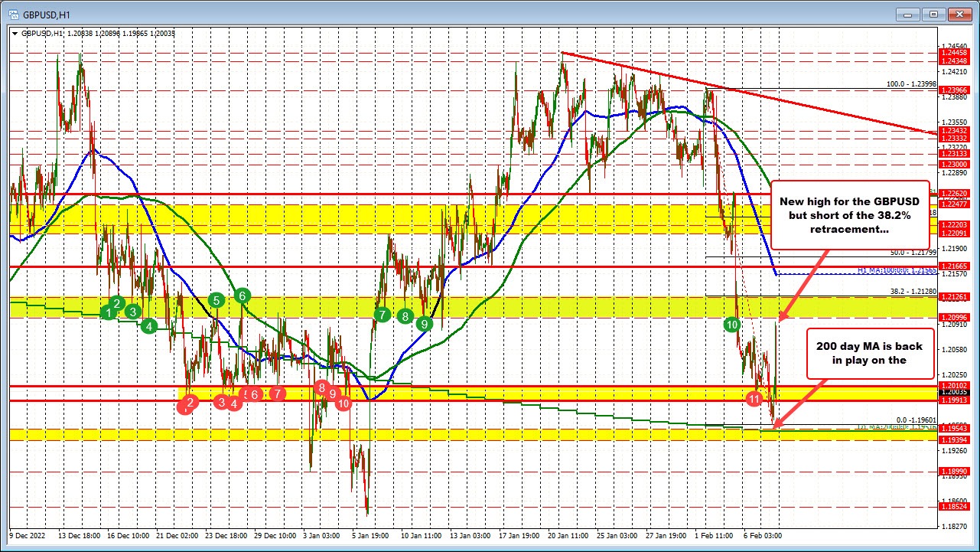Select green circle marker number 5

tap(217, 301)
